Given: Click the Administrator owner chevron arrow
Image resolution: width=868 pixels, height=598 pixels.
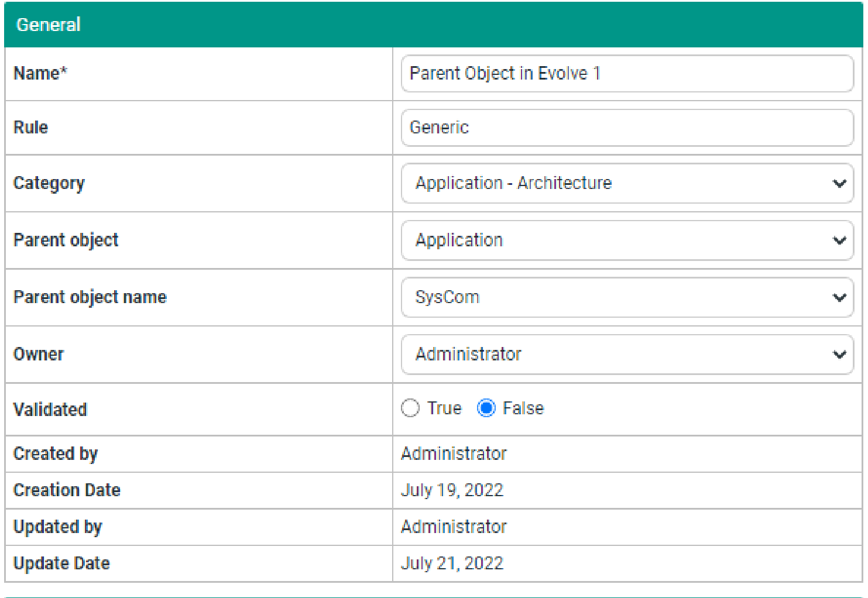Looking at the screenshot, I should point(839,355).
